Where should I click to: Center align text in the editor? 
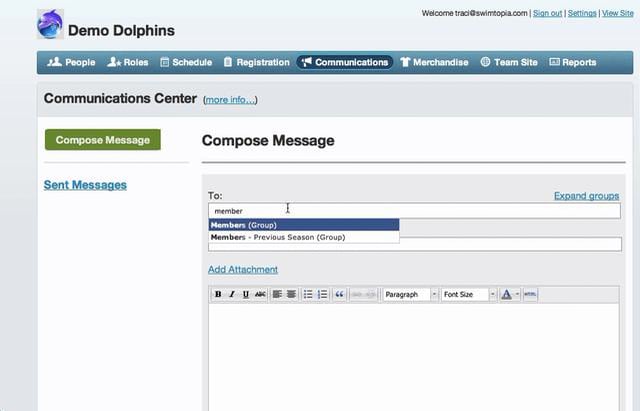point(291,294)
